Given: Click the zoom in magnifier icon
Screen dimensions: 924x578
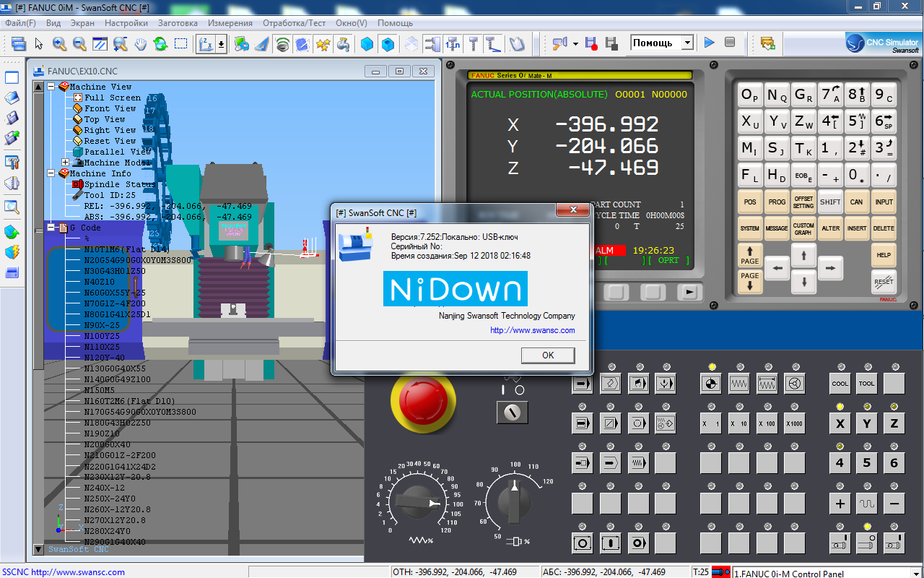Looking at the screenshot, I should point(59,43).
